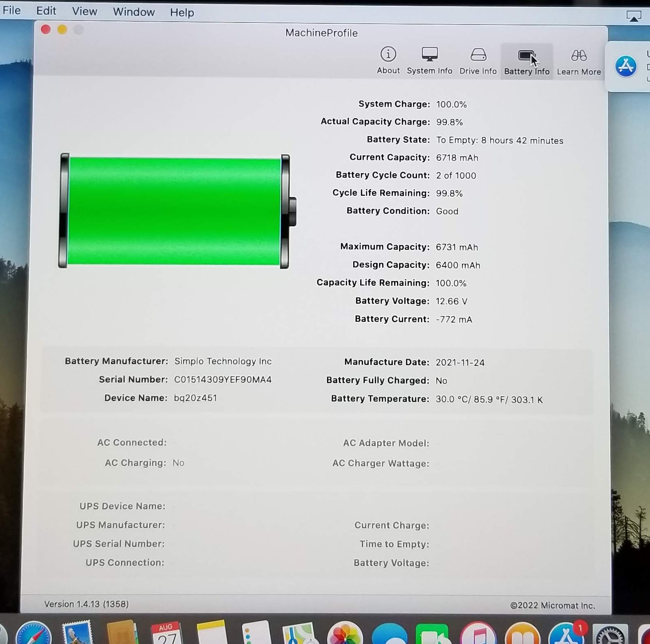
Task: Click the App Store notification icon
Action: tap(626, 66)
